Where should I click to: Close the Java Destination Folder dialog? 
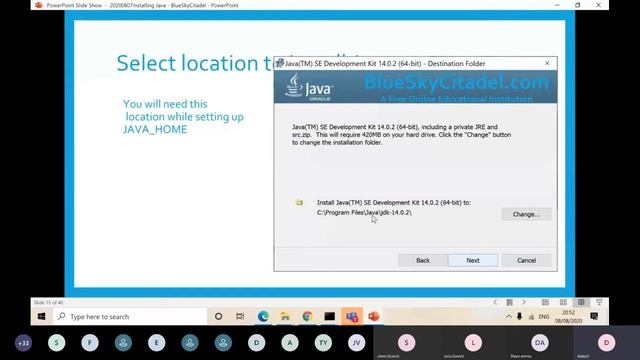pos(547,63)
